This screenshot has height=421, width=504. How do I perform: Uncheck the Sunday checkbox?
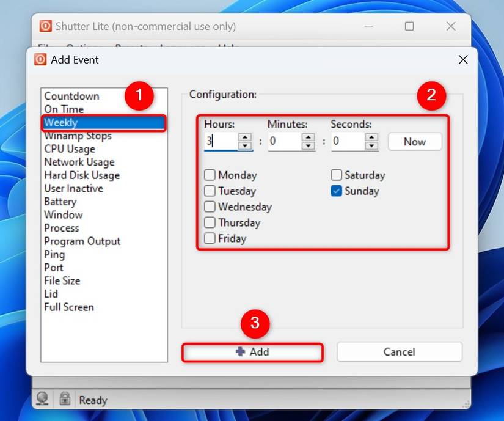[x=336, y=191]
